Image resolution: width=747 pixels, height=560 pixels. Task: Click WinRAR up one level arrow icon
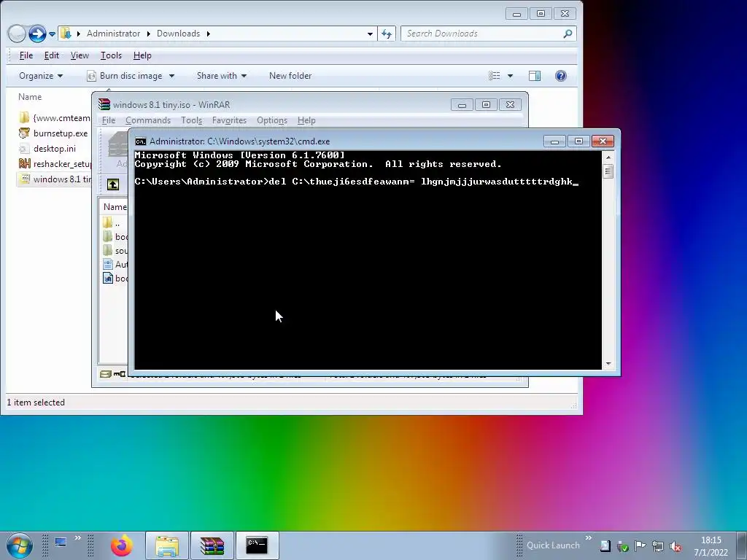click(113, 184)
